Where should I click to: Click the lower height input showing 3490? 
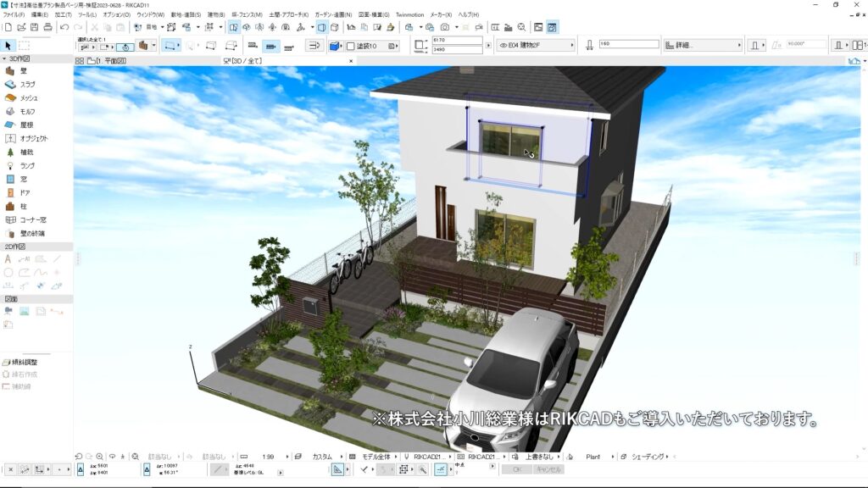coord(457,50)
